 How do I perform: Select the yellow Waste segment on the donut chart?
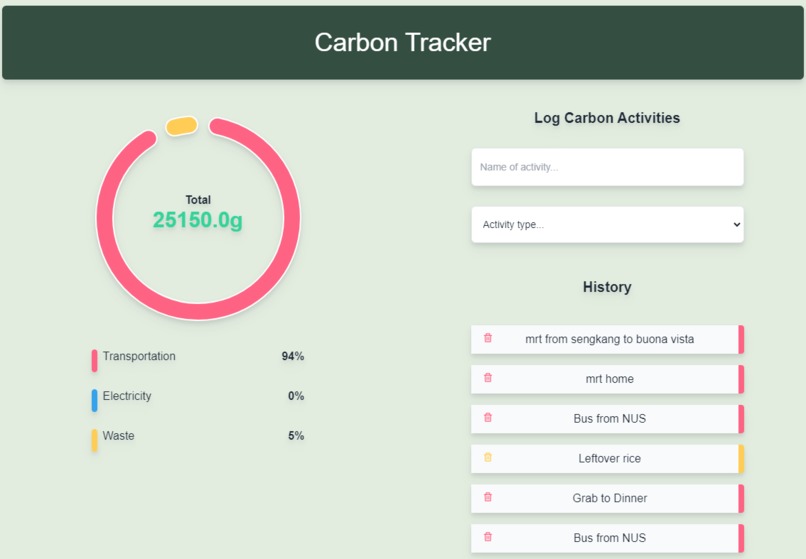(x=181, y=126)
